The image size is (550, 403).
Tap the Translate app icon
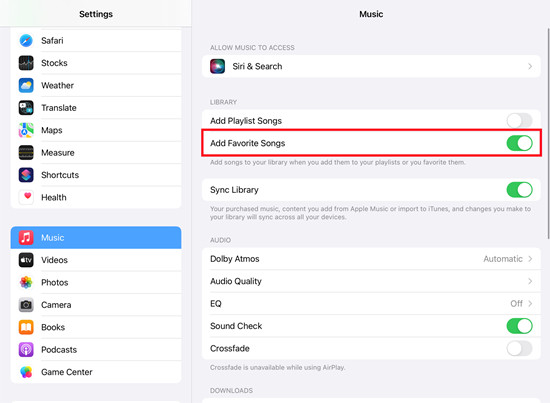pyautogui.click(x=26, y=108)
